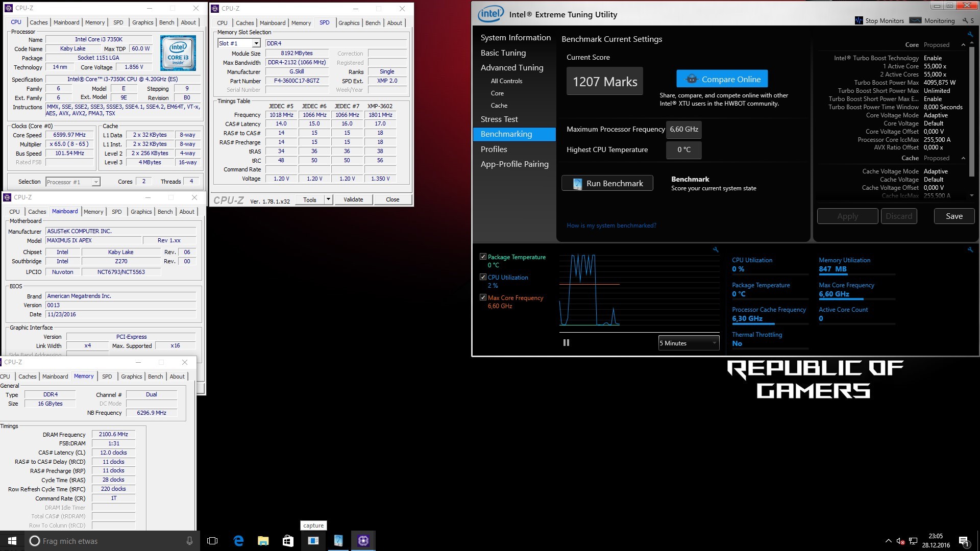
Task: Pause the XTU monitoring graph
Action: coord(566,343)
